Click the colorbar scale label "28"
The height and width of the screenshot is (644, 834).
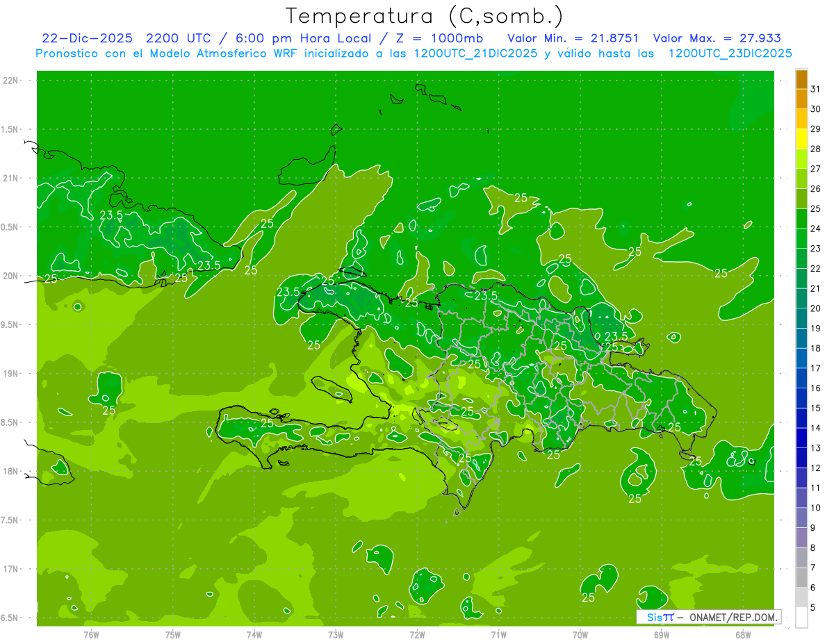[816, 149]
